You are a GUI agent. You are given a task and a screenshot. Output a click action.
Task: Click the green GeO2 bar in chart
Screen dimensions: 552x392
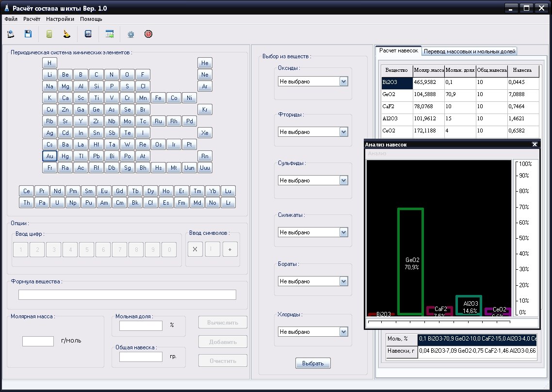click(x=410, y=261)
